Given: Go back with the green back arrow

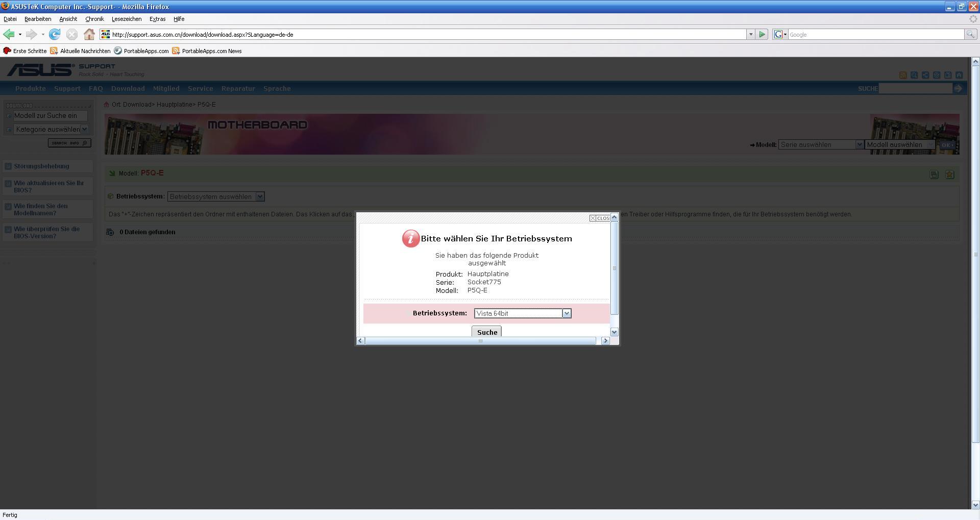Looking at the screenshot, I should (9, 35).
